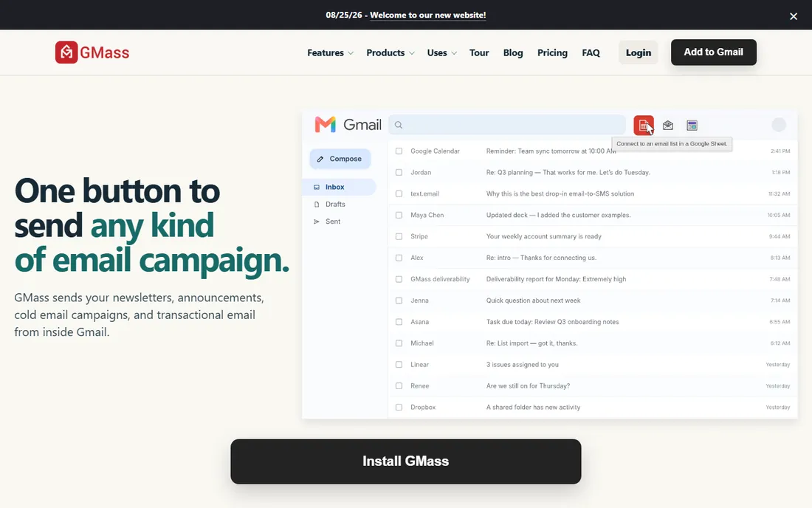
Task: Open the Tour page
Action: (479, 53)
